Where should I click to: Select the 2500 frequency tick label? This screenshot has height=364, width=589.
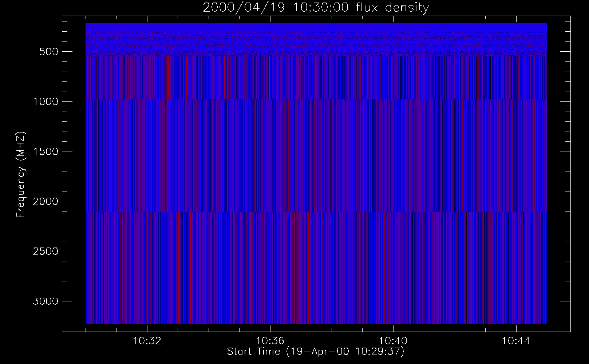[x=46, y=251]
